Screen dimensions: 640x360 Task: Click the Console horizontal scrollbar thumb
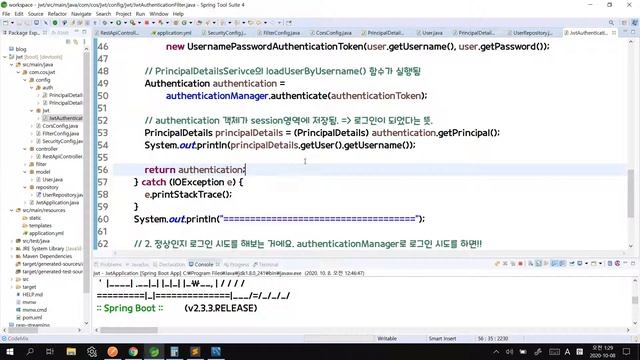[129, 330]
